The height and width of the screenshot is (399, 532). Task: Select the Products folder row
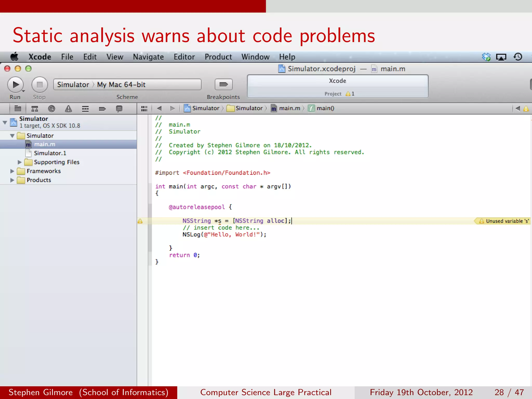(x=68, y=180)
